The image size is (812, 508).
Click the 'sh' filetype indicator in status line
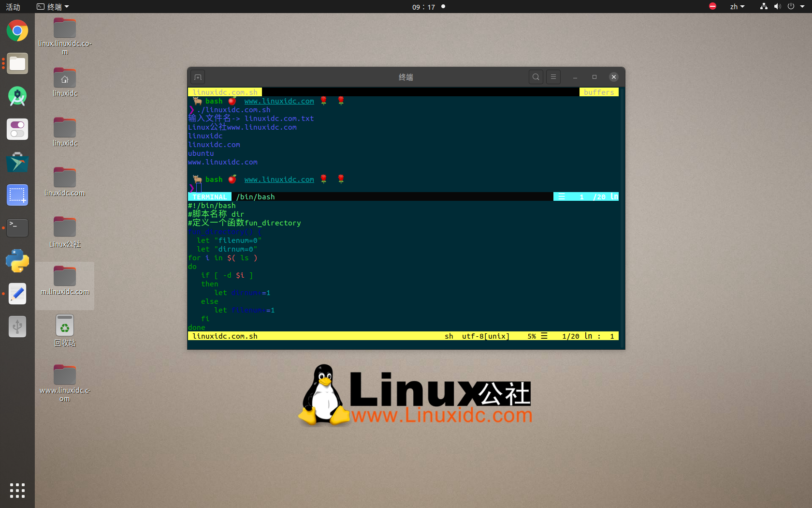(x=449, y=336)
